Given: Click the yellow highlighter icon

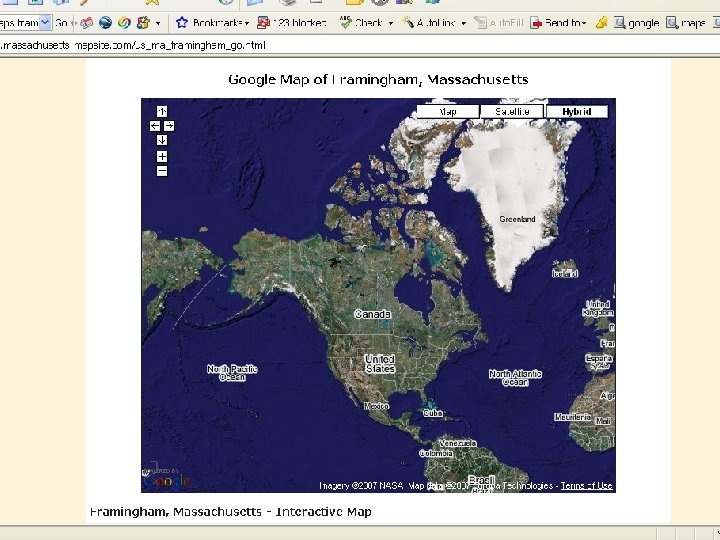Looking at the screenshot, I should coord(601,22).
